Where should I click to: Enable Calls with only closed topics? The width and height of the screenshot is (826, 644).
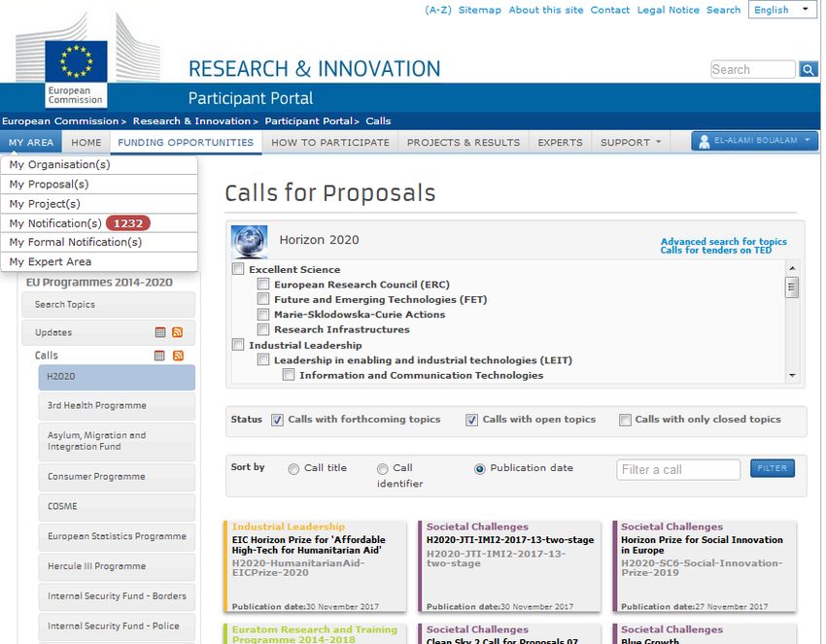click(x=625, y=420)
